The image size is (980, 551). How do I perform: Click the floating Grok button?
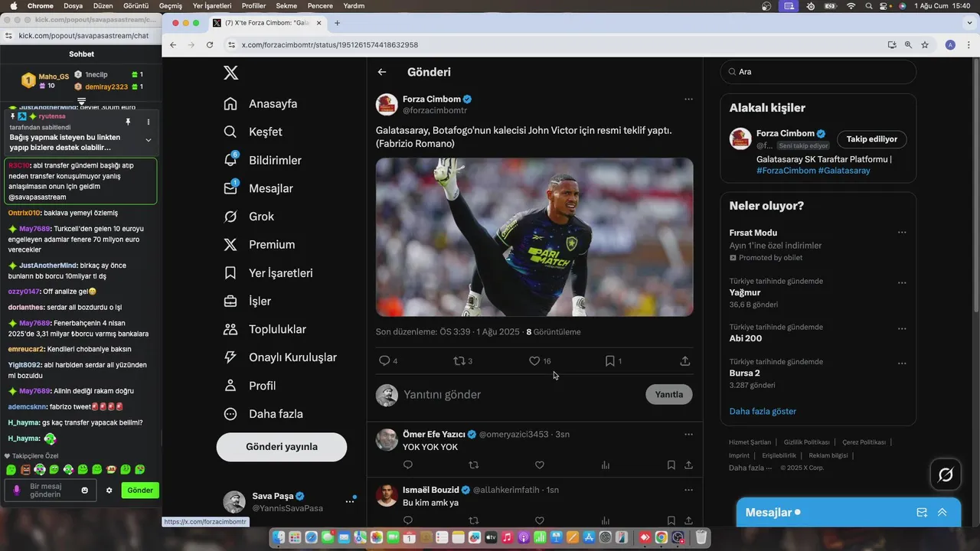click(x=946, y=475)
